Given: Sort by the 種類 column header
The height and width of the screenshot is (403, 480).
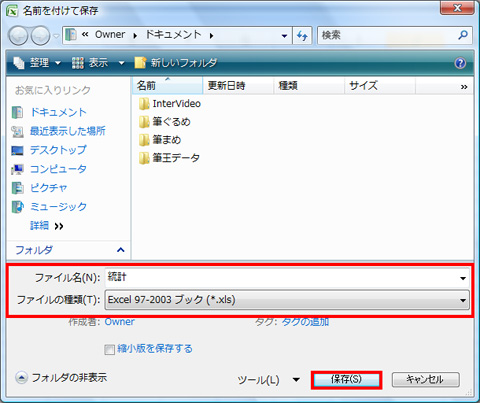Looking at the screenshot, I should coord(309,86).
